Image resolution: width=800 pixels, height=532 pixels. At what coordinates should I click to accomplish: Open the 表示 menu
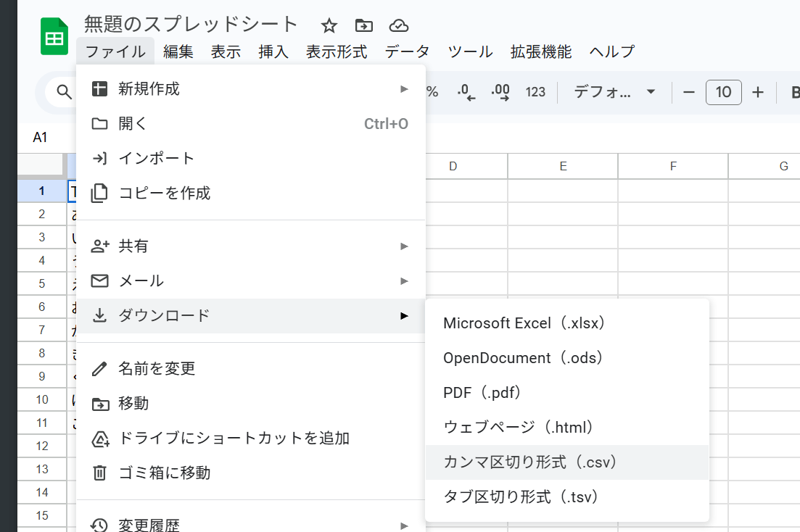point(226,51)
